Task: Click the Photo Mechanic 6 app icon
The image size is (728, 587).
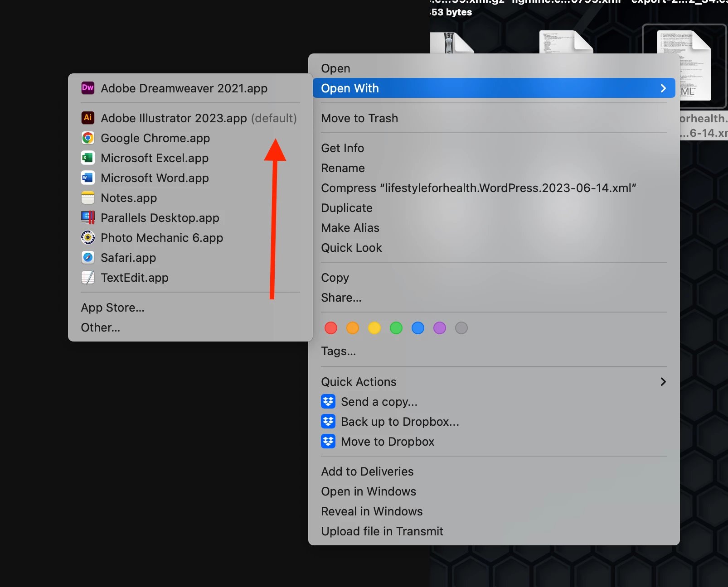Action: (88, 237)
